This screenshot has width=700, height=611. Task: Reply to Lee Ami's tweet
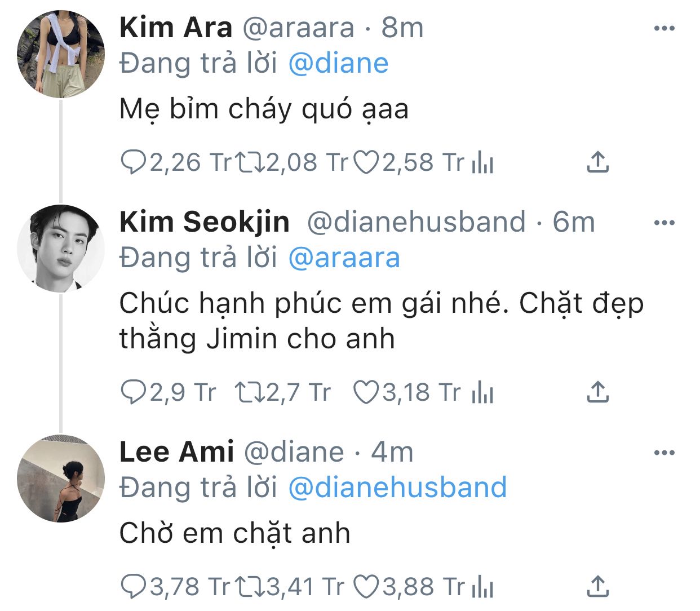point(134,587)
